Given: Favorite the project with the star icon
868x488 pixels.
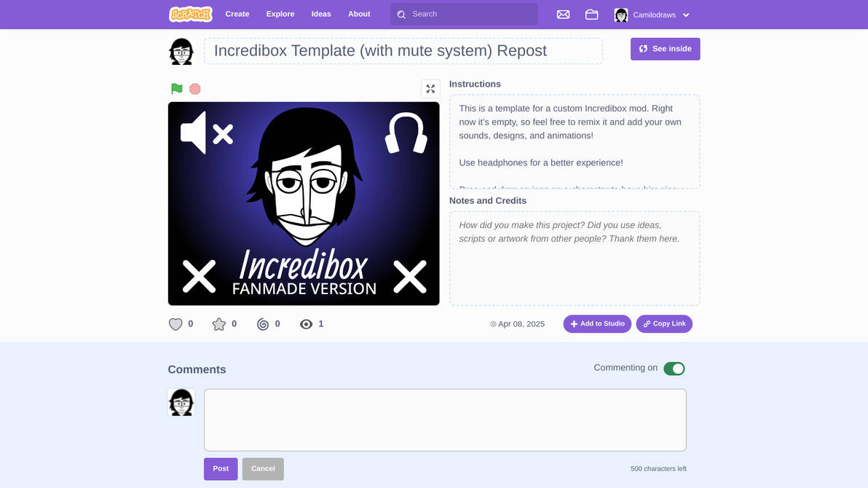Looking at the screenshot, I should (219, 324).
